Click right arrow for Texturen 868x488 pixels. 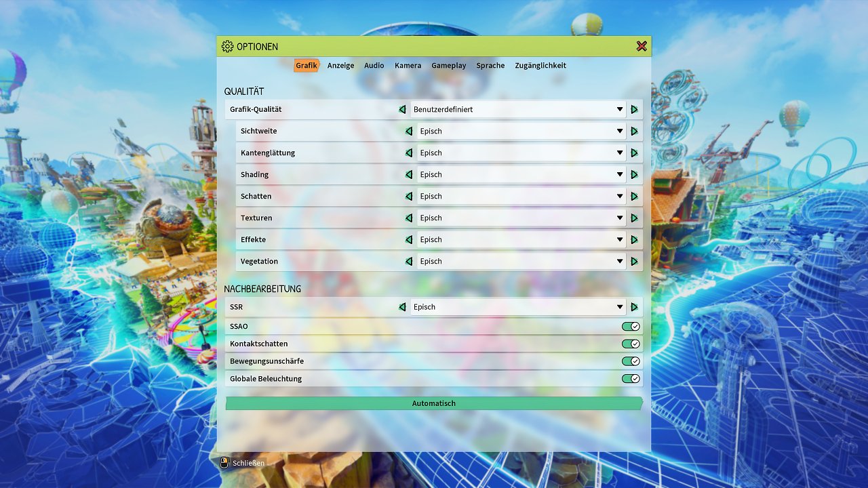635,218
